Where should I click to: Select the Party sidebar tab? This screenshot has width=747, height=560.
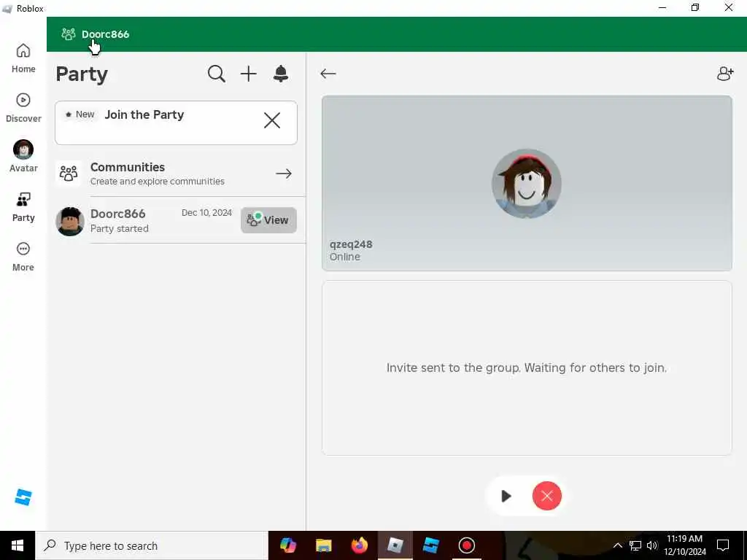coord(23,207)
